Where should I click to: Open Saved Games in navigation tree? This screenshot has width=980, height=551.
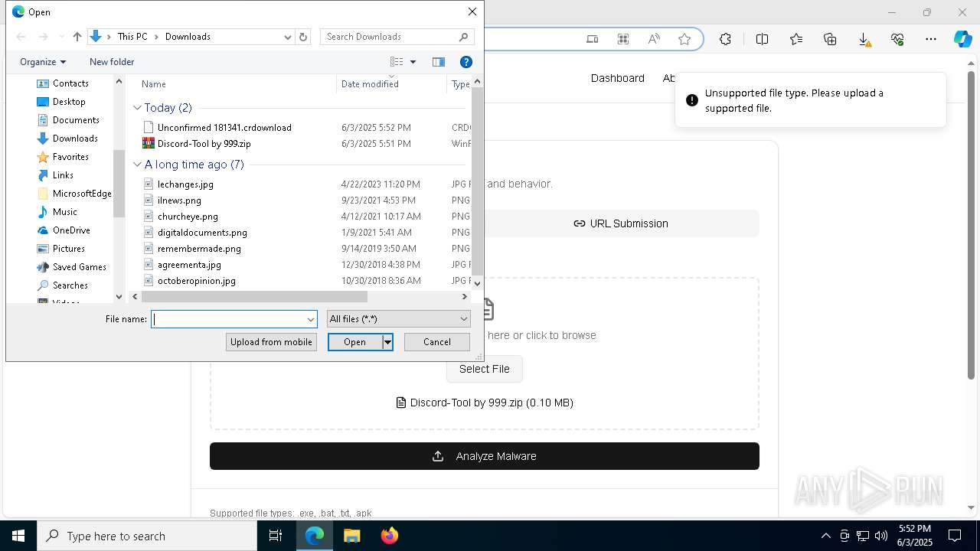pyautogui.click(x=79, y=267)
